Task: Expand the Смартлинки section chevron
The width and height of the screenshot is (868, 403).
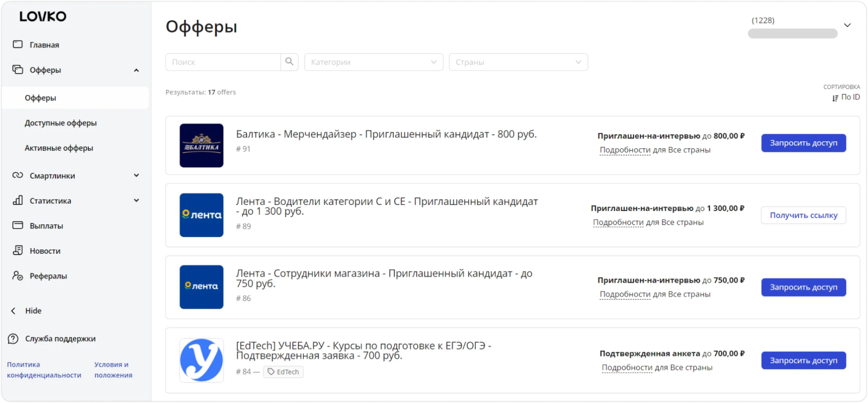Action: coord(136,175)
